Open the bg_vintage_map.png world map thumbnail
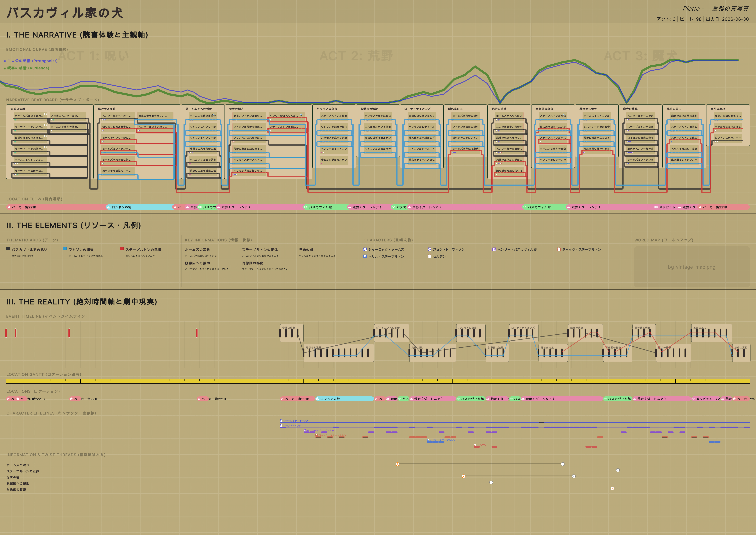The height and width of the screenshot is (535, 756). (x=692, y=267)
